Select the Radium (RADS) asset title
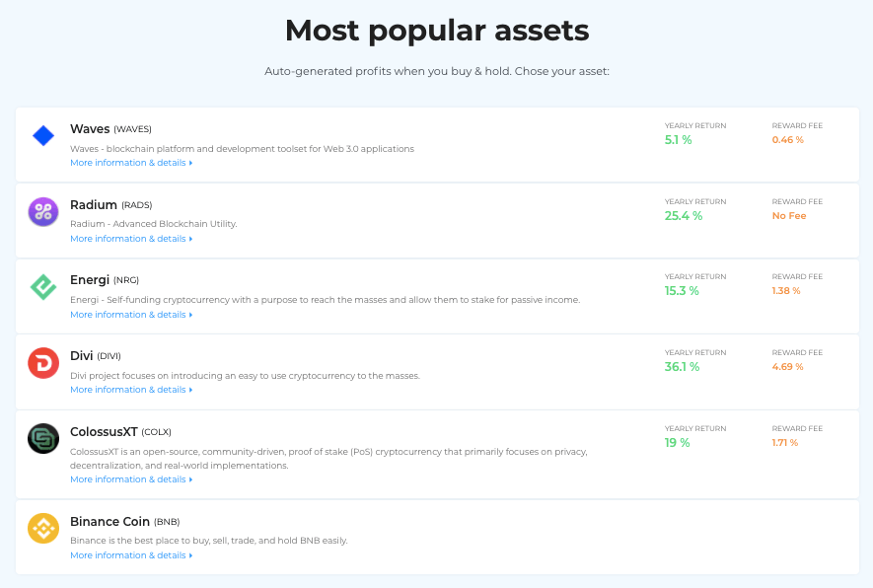 (x=111, y=205)
